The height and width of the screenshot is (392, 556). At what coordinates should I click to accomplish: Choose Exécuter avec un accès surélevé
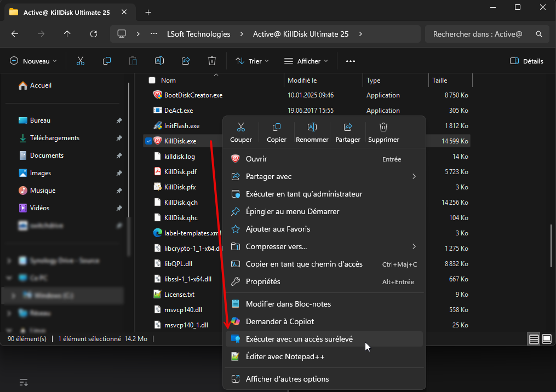coord(324,339)
